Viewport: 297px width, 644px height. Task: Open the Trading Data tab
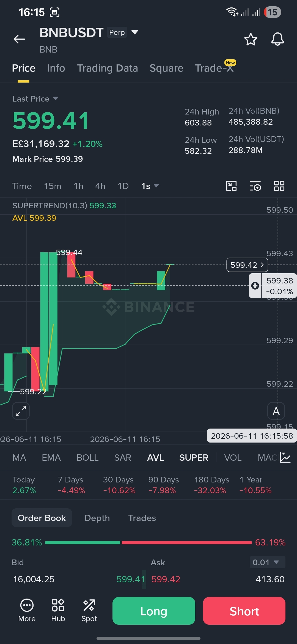point(108,68)
